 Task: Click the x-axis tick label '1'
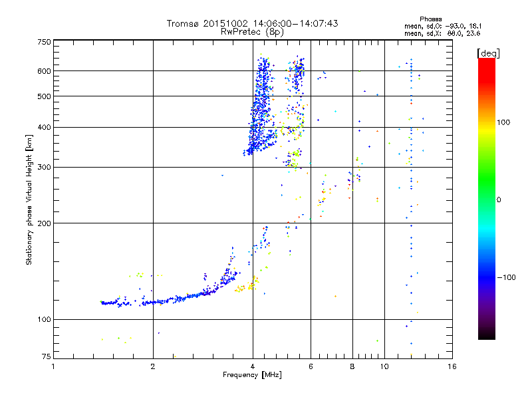click(53, 366)
